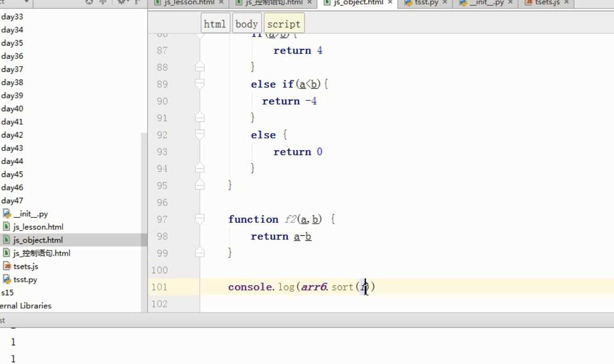Image resolution: width=614 pixels, height=364 pixels.
Task: Select the day36 folder
Action: coord(12,56)
